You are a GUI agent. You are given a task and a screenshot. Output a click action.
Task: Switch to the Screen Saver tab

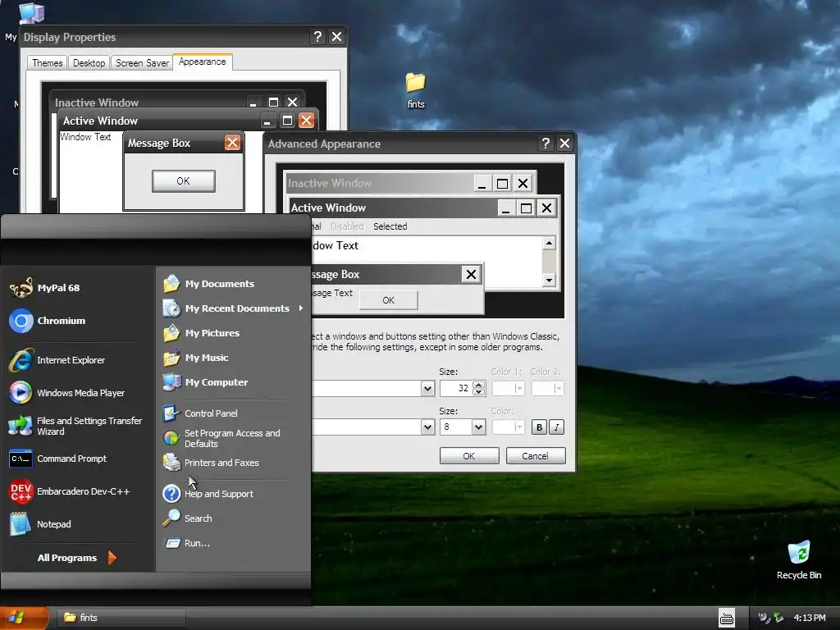pos(142,62)
